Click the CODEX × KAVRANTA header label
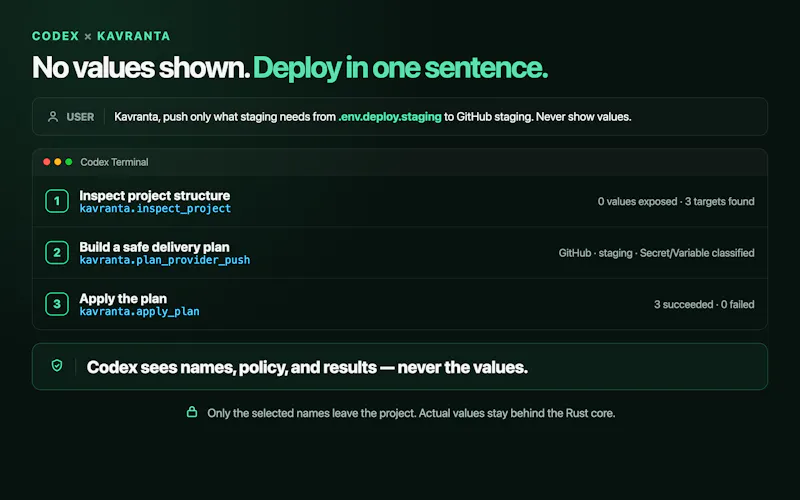 click(x=101, y=36)
